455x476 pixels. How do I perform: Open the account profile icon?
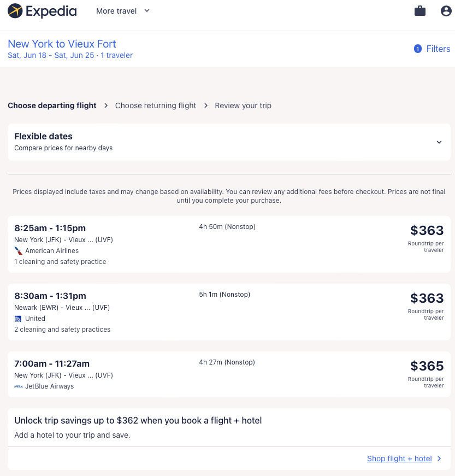point(446,11)
